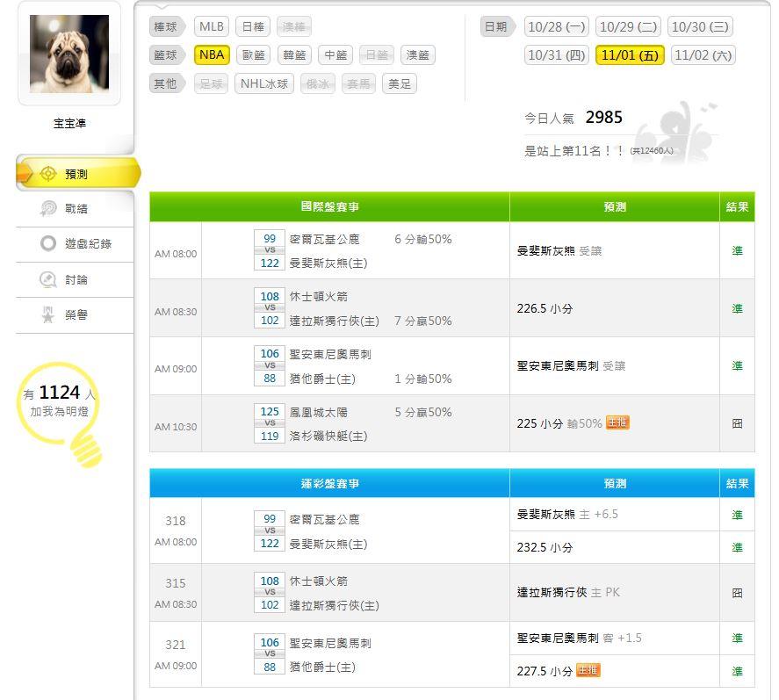Click the target icon beside 預測
The image size is (779, 700).
coord(47,173)
